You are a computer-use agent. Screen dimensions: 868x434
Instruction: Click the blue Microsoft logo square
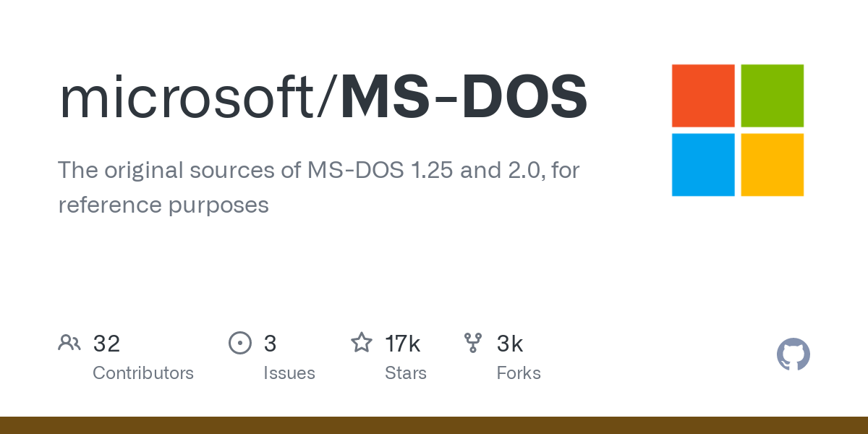coord(703,165)
